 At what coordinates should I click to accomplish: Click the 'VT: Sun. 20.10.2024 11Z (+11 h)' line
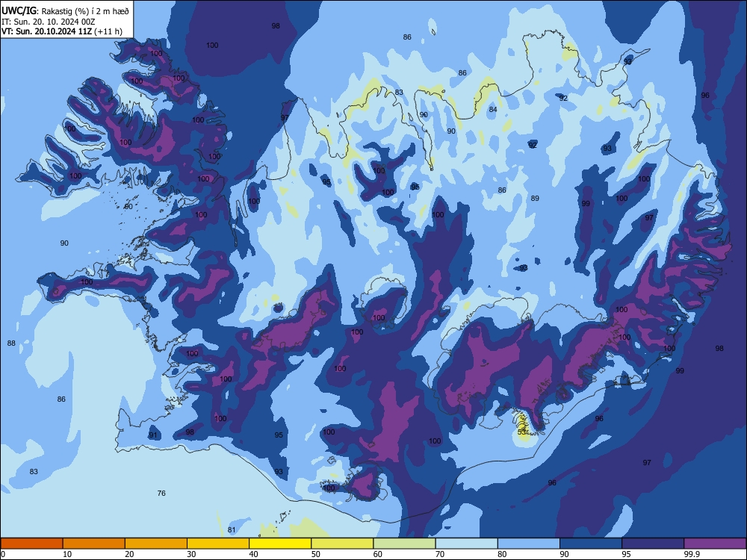[61, 32]
